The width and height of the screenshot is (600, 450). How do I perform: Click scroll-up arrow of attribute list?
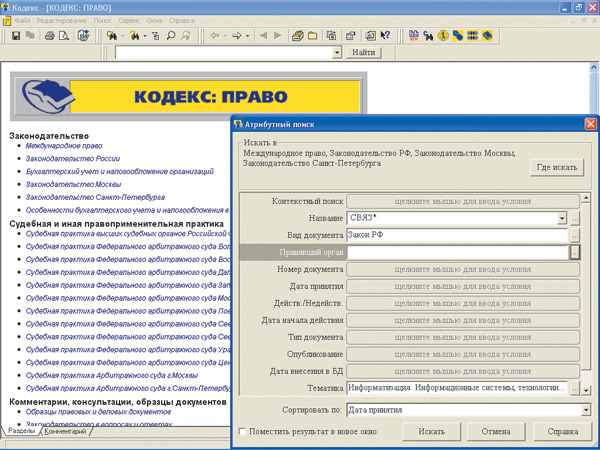tap(586, 198)
